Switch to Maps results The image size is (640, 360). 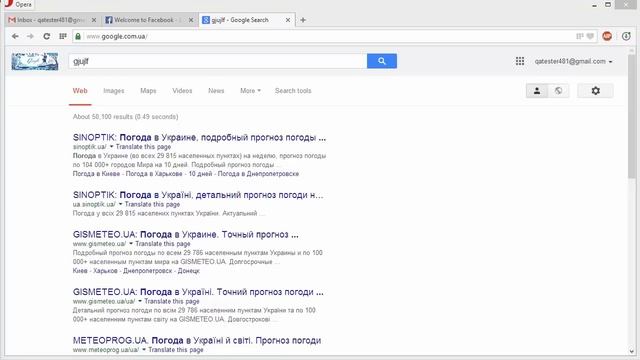[148, 91]
